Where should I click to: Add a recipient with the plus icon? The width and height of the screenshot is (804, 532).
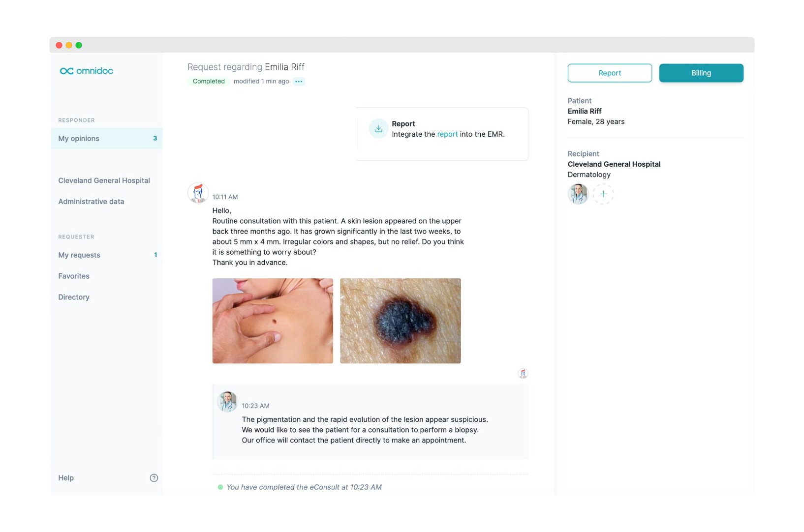pyautogui.click(x=603, y=194)
